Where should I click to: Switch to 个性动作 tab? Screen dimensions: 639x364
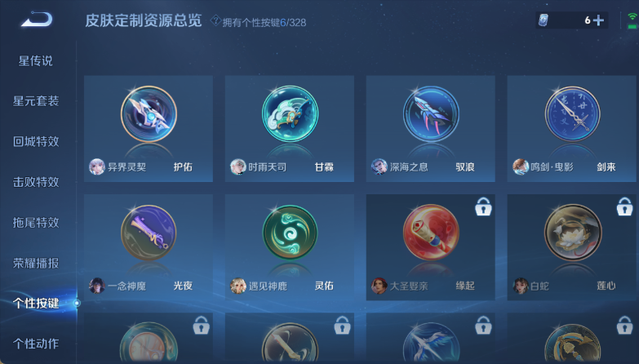[36, 344]
